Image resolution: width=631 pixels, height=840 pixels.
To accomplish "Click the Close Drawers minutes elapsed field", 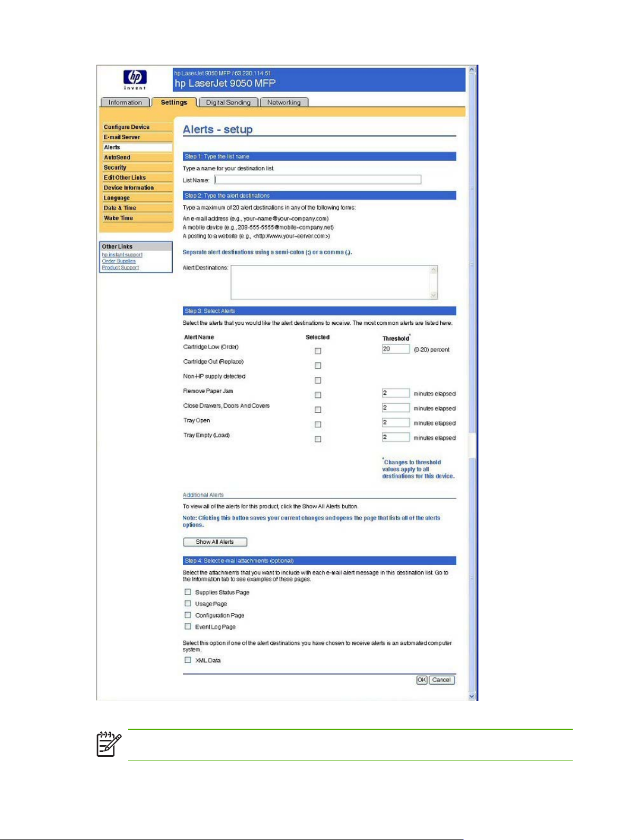I will click(x=396, y=408).
